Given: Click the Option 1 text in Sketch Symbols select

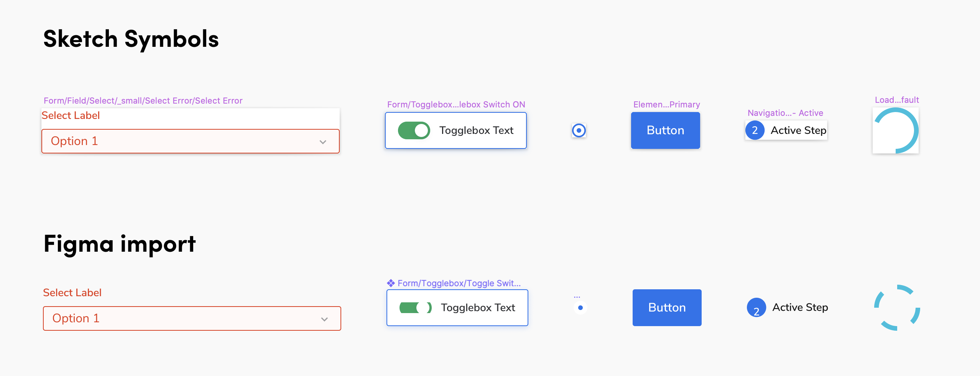Looking at the screenshot, I should tap(74, 141).
